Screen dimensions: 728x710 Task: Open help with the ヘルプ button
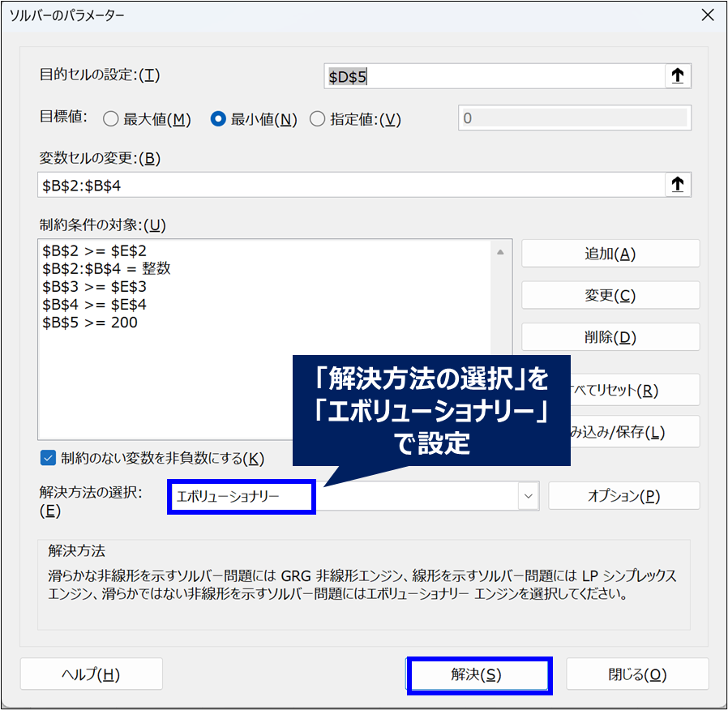click(91, 674)
